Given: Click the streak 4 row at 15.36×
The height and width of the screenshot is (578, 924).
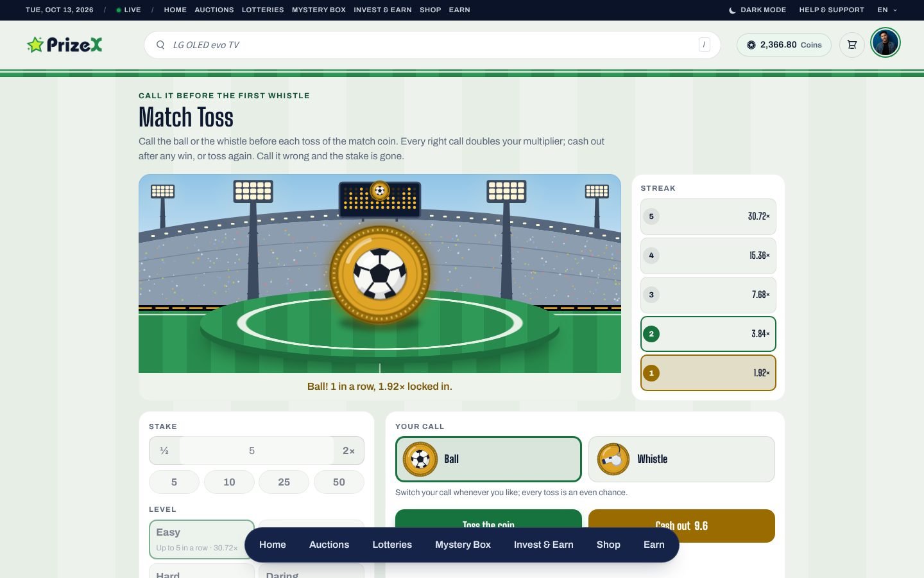Looking at the screenshot, I should tap(708, 256).
